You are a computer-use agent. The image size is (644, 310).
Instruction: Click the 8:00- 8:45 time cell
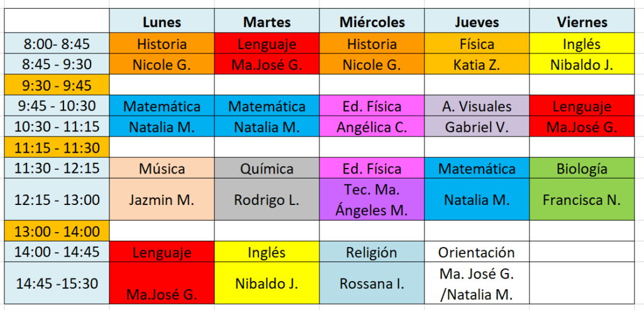point(57,44)
